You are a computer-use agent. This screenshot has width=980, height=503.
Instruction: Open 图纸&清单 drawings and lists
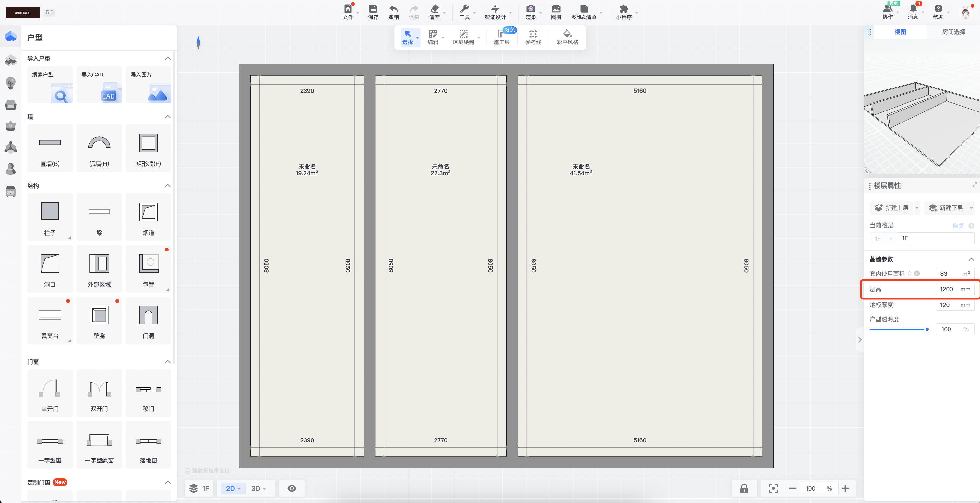(584, 12)
